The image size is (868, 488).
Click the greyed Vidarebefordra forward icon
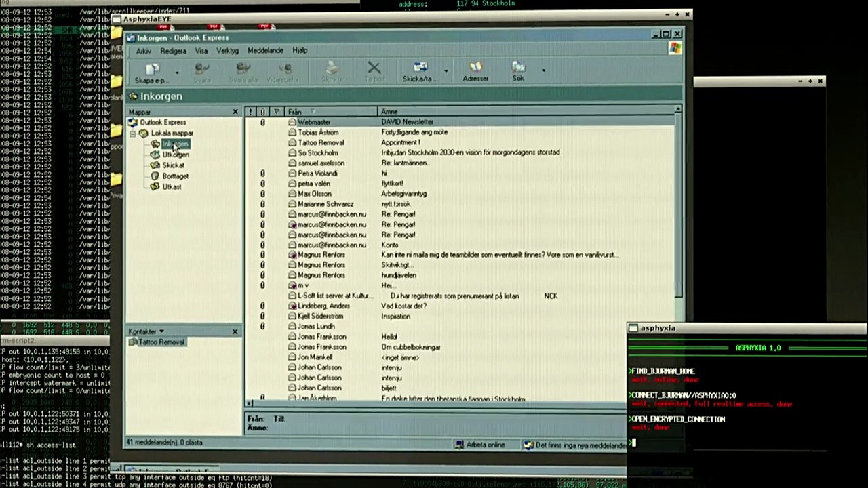284,68
